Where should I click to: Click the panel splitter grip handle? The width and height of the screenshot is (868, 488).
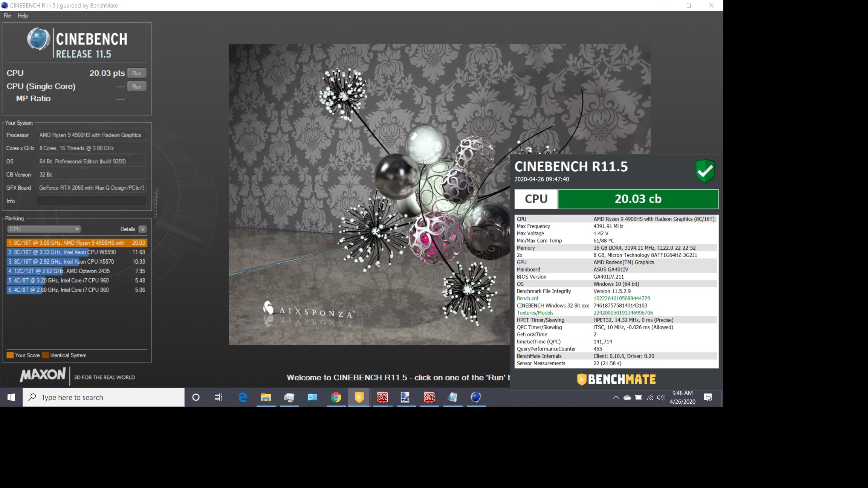(155, 204)
